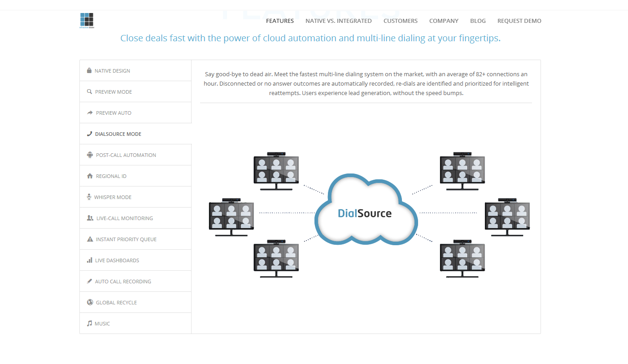The image size is (628, 364).
Task: Select the Preview Mode tab
Action: click(x=135, y=91)
